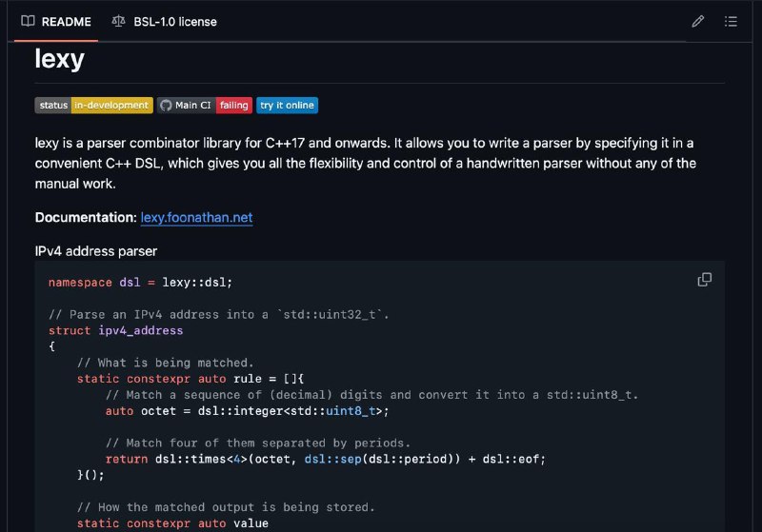Click the struct ipv4_address line
The height and width of the screenshot is (532, 762).
pos(115,330)
